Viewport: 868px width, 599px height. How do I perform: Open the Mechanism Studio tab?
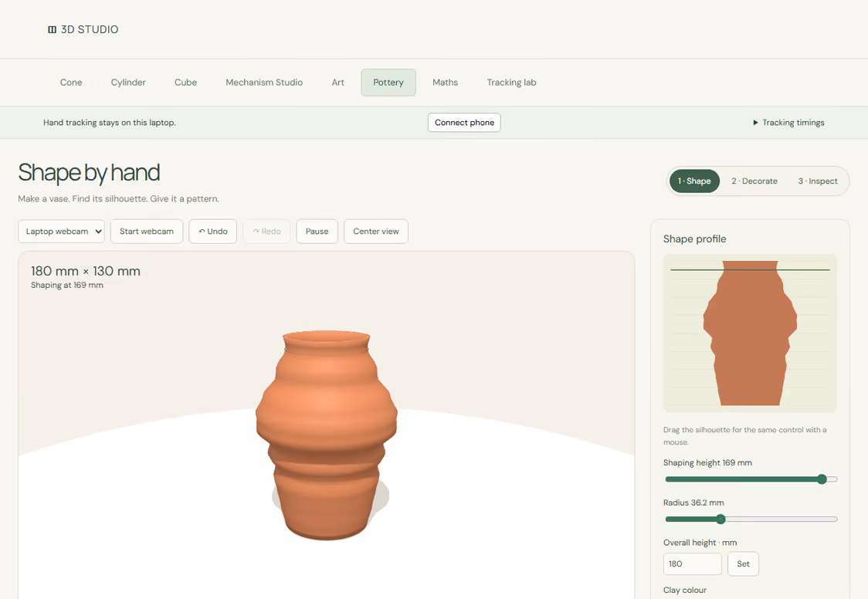pos(264,83)
